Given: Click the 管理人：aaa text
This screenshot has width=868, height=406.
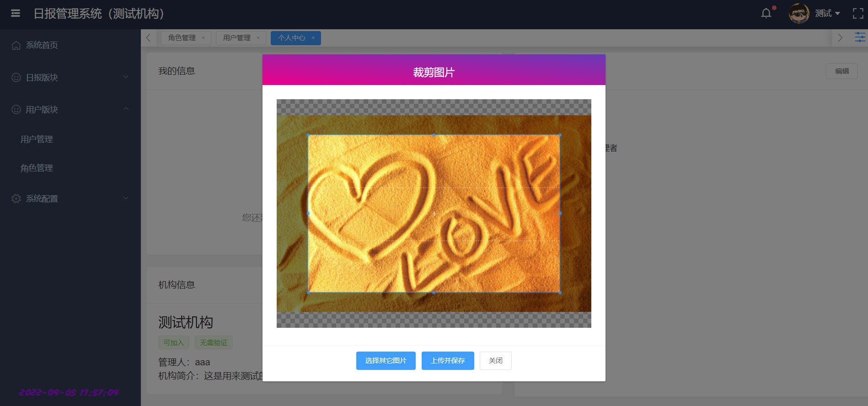Looking at the screenshot, I should (184, 362).
